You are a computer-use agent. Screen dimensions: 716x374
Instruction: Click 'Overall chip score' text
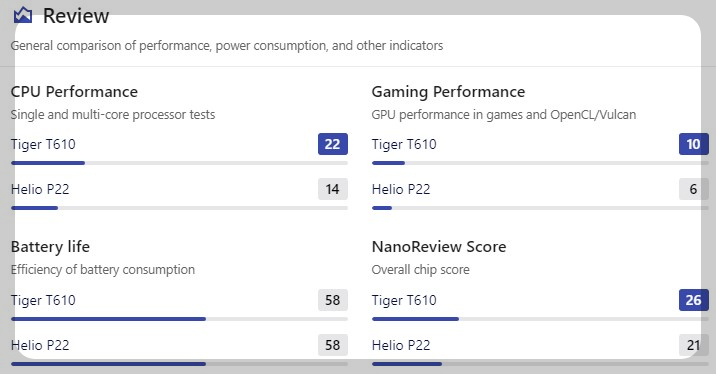421,270
